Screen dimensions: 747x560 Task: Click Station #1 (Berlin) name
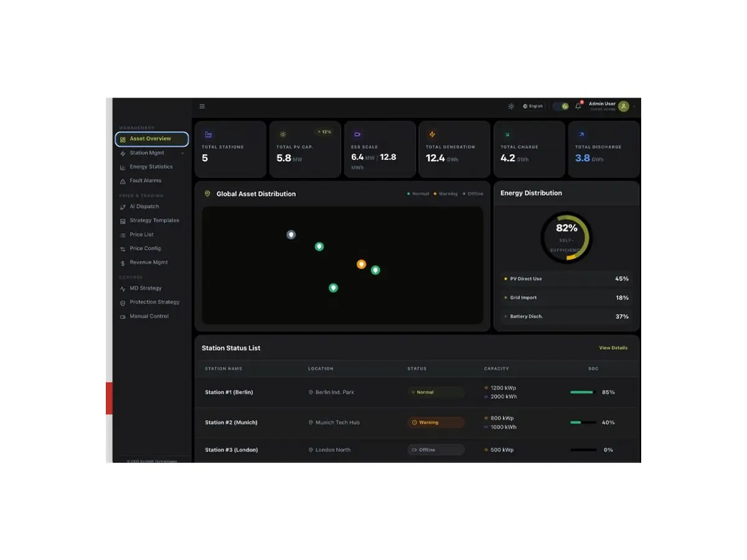[x=229, y=393]
